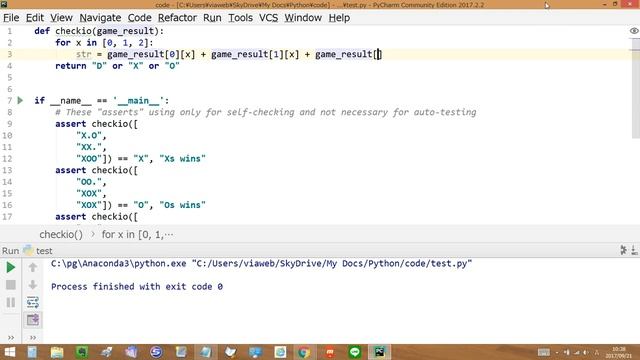The image size is (640, 360).
Task: Expand hidden Run toolbar actions under Pause
Action: point(11,338)
